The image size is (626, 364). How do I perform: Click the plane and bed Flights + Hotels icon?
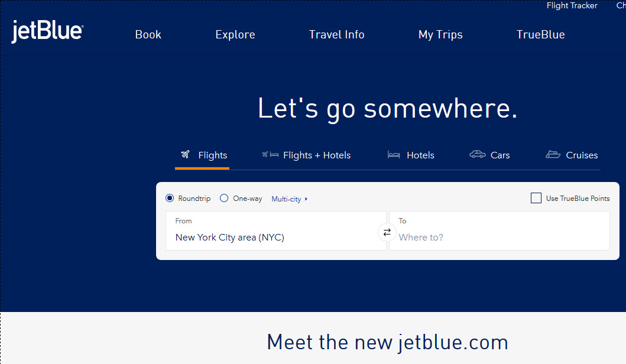[270, 155]
